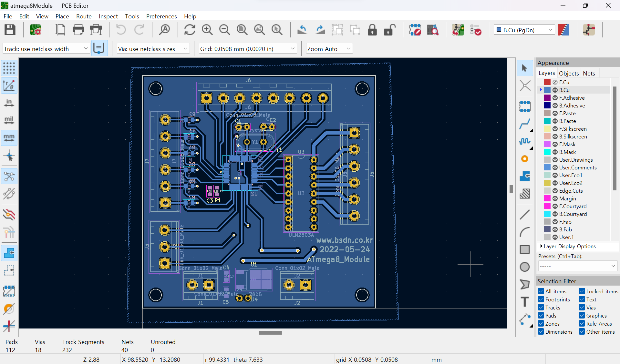Open Board Setup icon
Image resolution: width=620 pixels, height=364 pixels.
click(x=36, y=30)
